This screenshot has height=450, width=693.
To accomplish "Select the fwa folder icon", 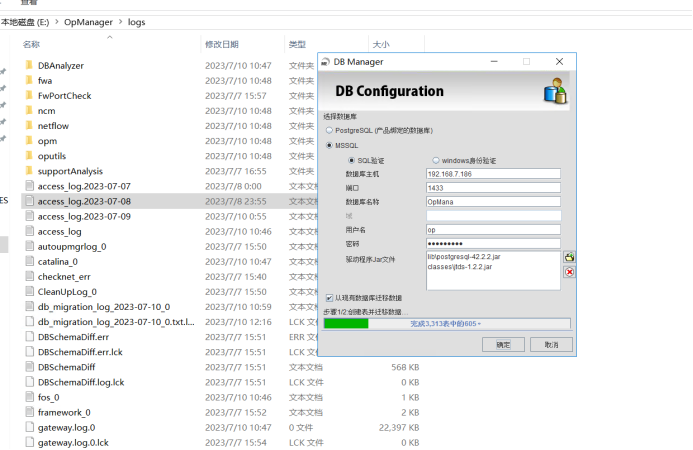I will (29, 80).
